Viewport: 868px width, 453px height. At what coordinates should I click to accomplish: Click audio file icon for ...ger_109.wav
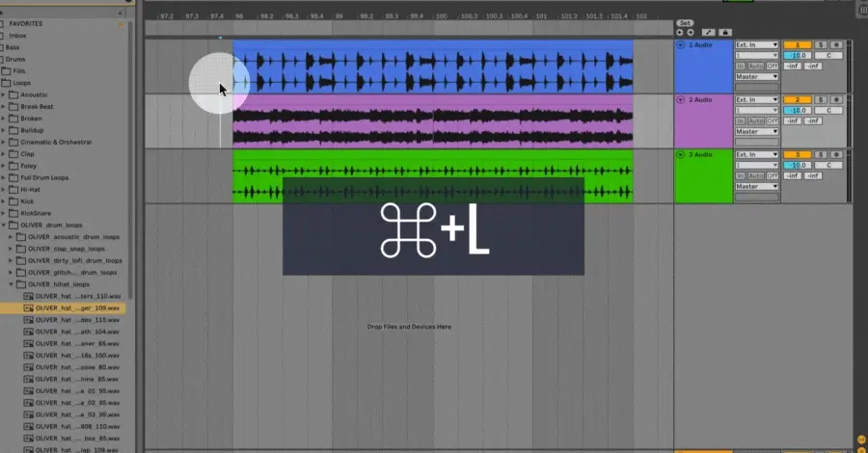coord(28,308)
